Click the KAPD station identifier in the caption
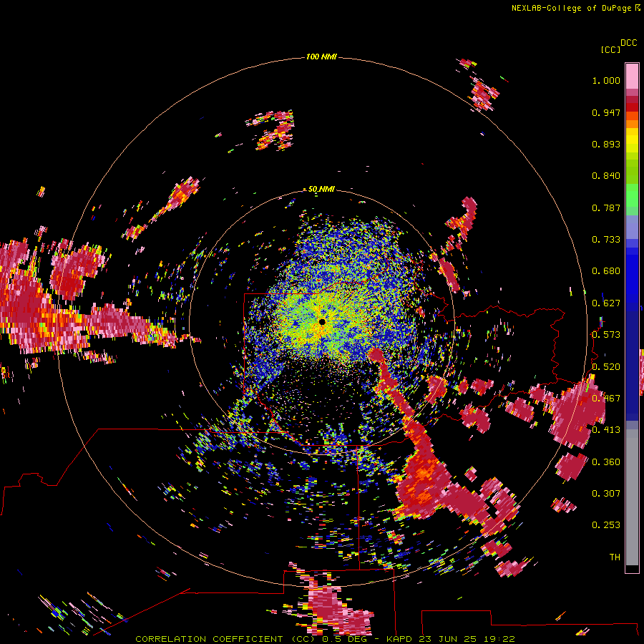The width and height of the screenshot is (644, 644). [x=399, y=639]
